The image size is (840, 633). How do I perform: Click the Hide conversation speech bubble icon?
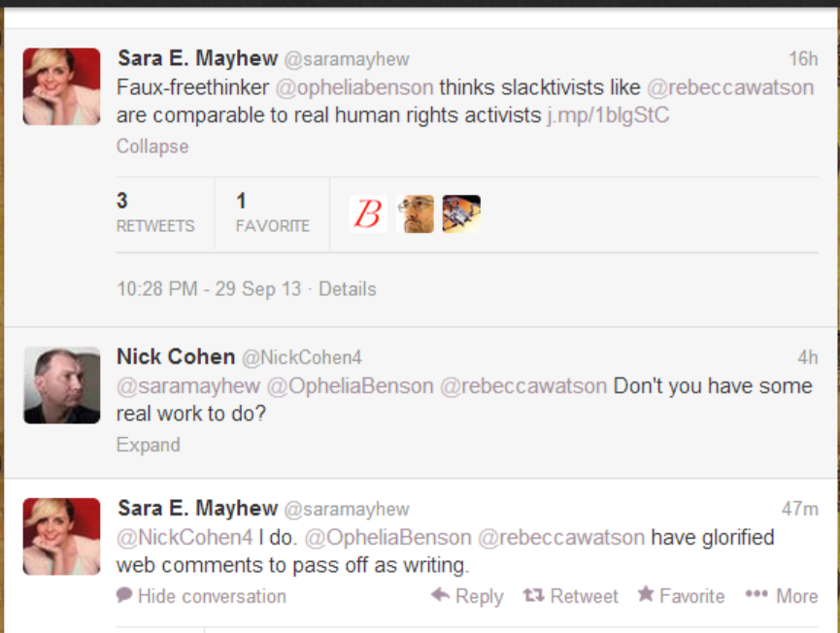pos(124,594)
